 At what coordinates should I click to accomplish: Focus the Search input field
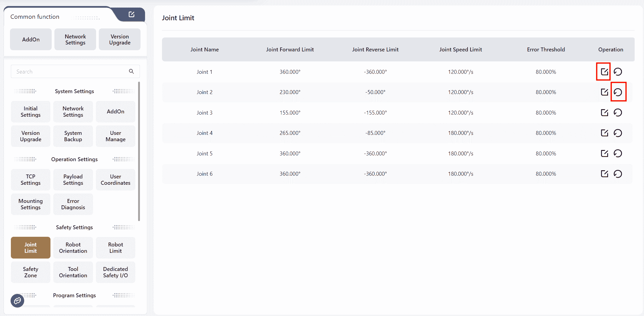tap(70, 71)
